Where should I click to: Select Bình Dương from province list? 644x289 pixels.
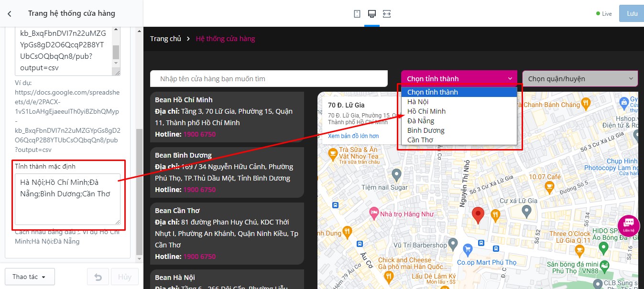point(459,130)
